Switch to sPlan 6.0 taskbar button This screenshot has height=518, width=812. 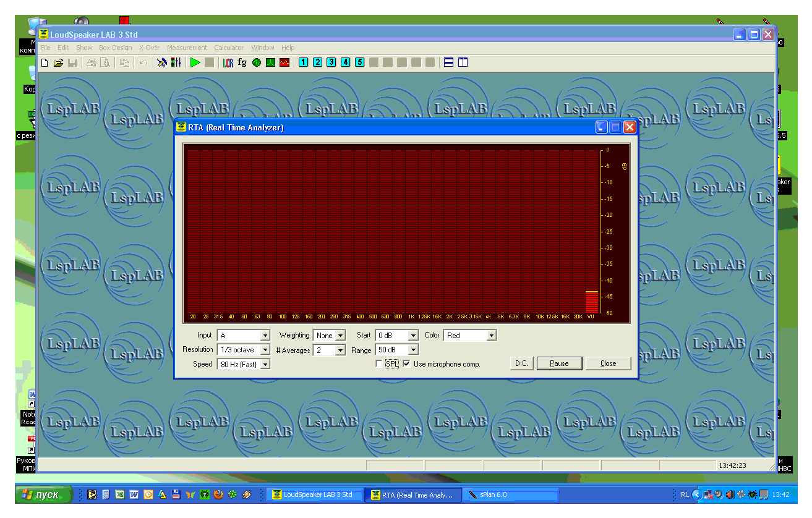(x=510, y=495)
